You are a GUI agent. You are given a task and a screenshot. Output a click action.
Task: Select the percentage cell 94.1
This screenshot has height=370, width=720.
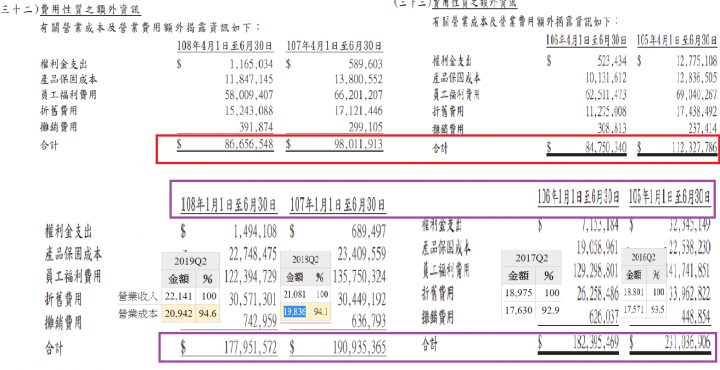[x=320, y=312]
